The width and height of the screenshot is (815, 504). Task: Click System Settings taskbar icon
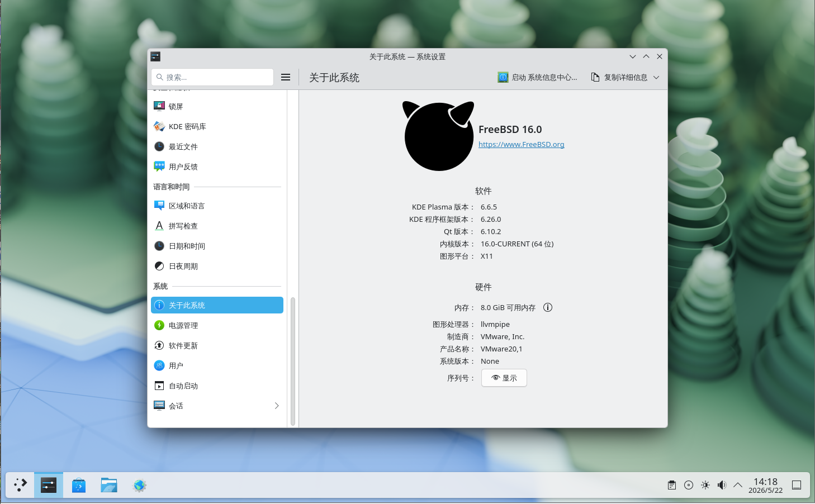click(49, 485)
